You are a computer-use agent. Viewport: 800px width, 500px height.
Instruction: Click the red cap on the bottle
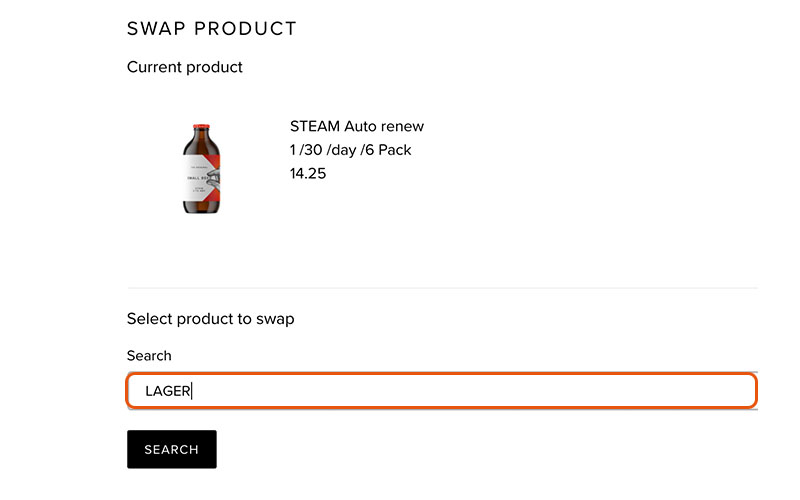[201, 126]
